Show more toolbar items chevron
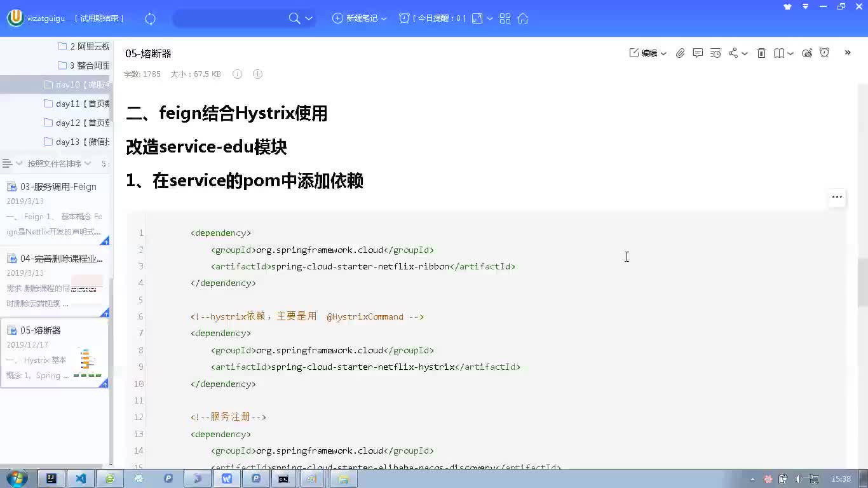This screenshot has height=488, width=868. [x=848, y=53]
